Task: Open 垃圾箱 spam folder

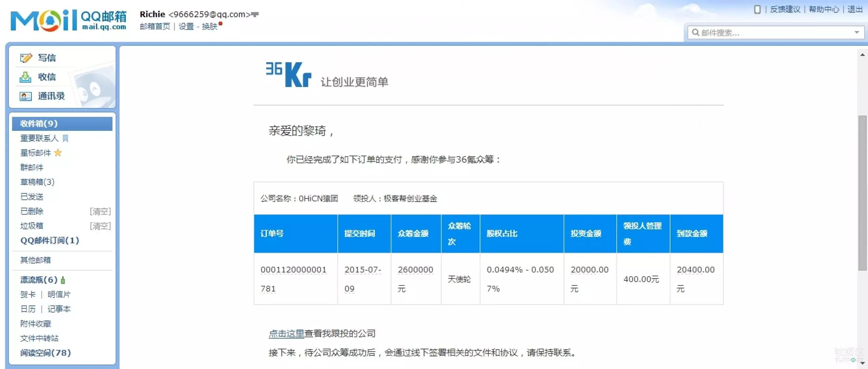Action: (32, 226)
